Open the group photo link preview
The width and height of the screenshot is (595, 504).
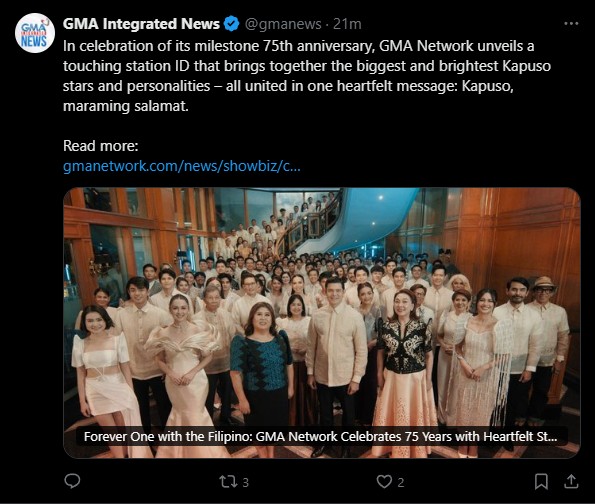(x=322, y=323)
